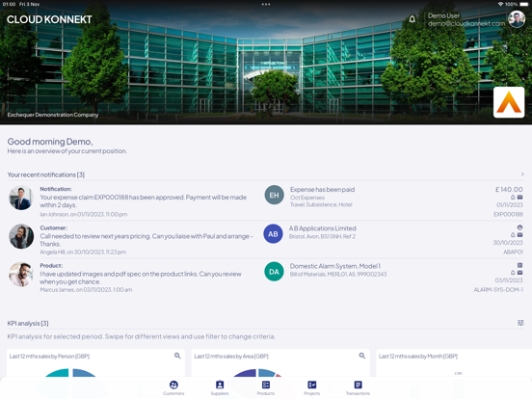Click 'Your recent notifications [3]' heading

pyautogui.click(x=46, y=174)
